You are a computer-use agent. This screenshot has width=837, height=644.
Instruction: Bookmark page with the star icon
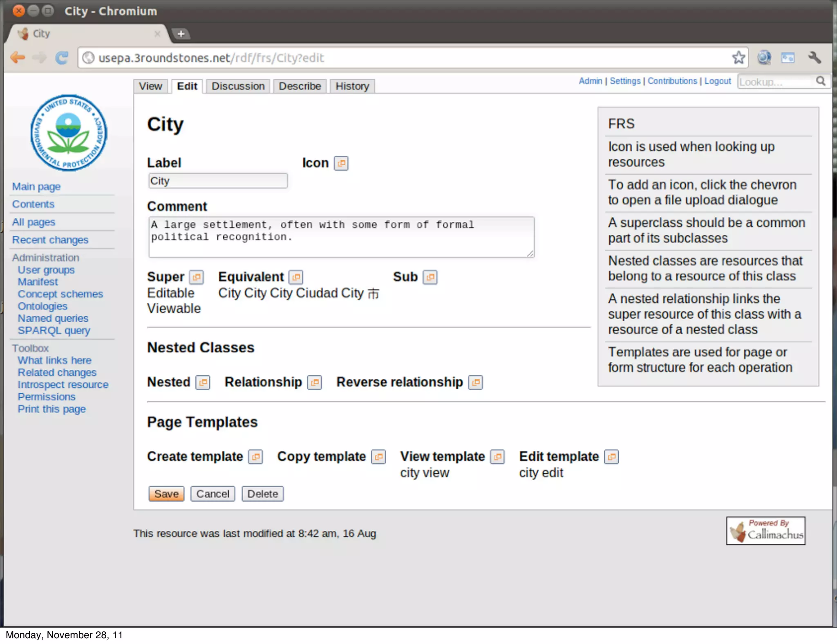click(x=738, y=58)
